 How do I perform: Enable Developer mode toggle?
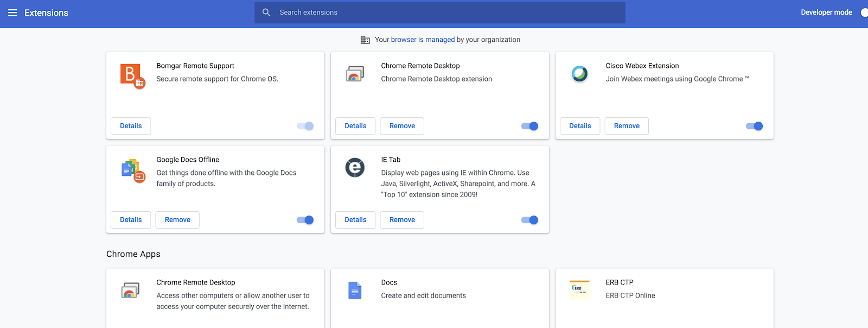click(864, 12)
